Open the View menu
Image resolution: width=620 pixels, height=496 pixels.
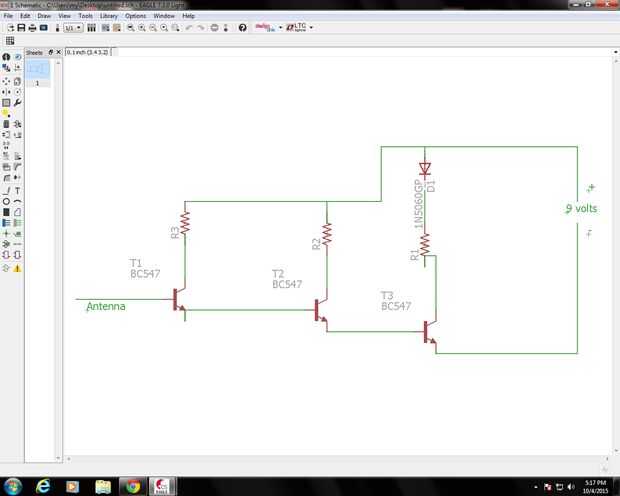click(64, 16)
